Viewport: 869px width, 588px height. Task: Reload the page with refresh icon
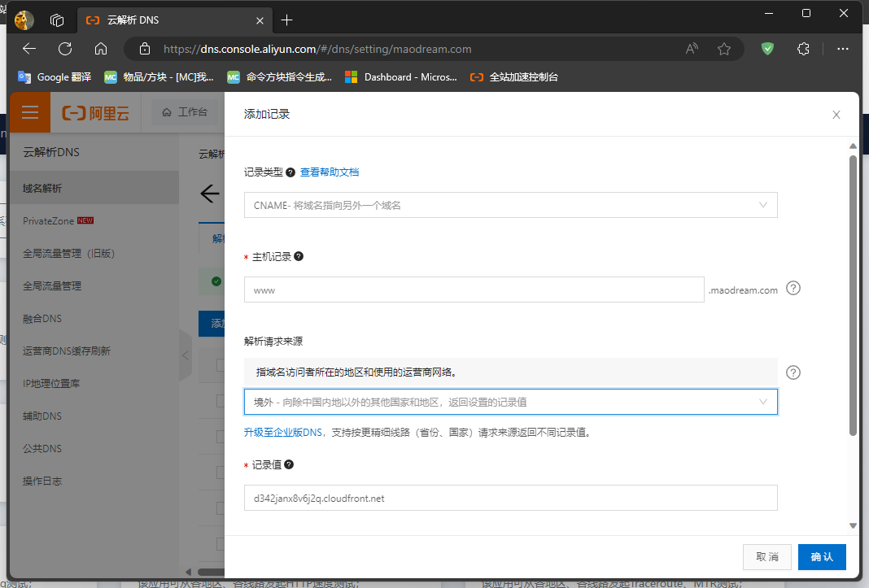pos(65,49)
